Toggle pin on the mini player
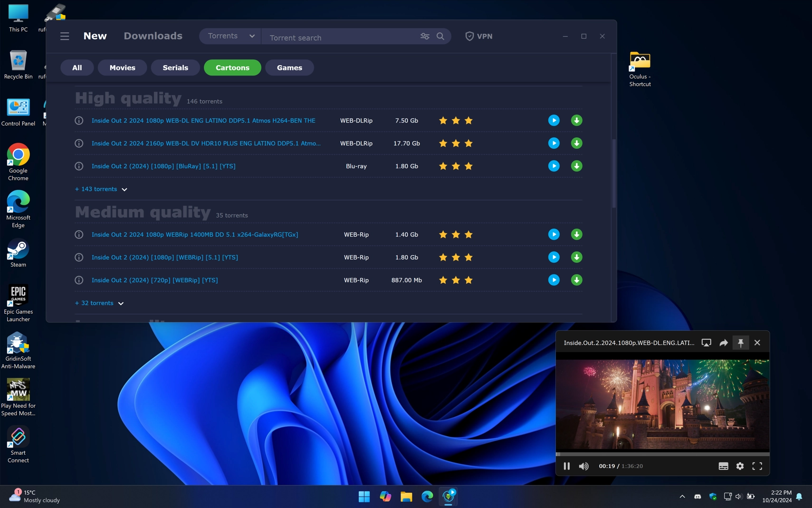 point(740,343)
